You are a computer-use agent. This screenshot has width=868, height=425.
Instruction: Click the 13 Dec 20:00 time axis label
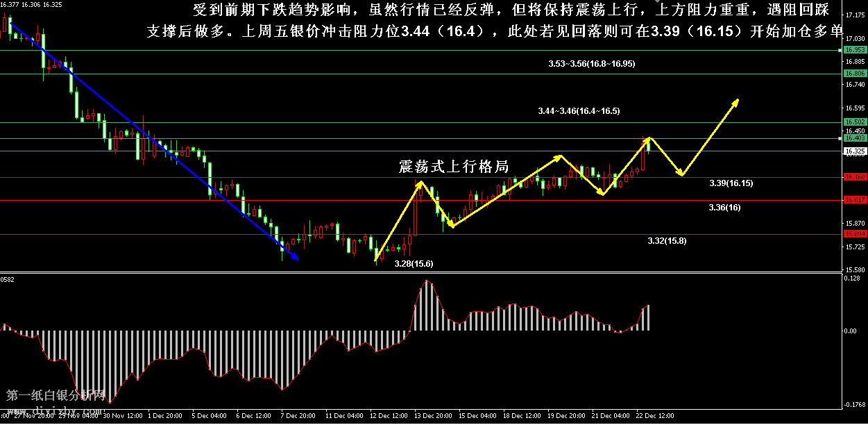click(x=433, y=416)
